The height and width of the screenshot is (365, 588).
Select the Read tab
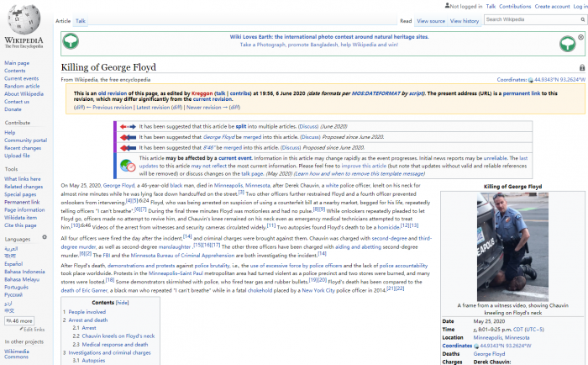(406, 21)
